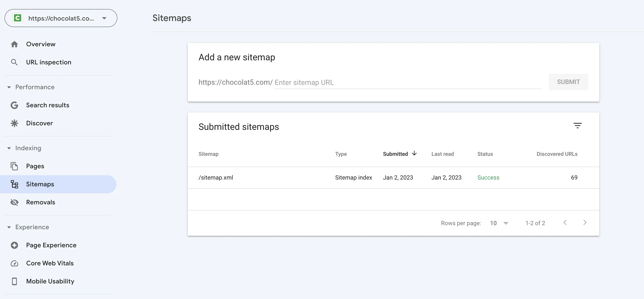Focus the Enter sitemap URL field
The height and width of the screenshot is (299, 644).
click(408, 83)
